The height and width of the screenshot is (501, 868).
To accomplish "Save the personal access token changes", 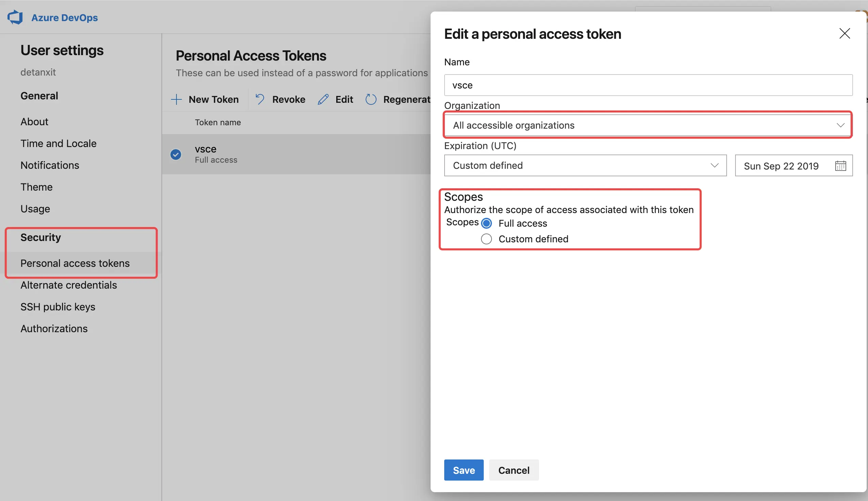I will (463, 470).
